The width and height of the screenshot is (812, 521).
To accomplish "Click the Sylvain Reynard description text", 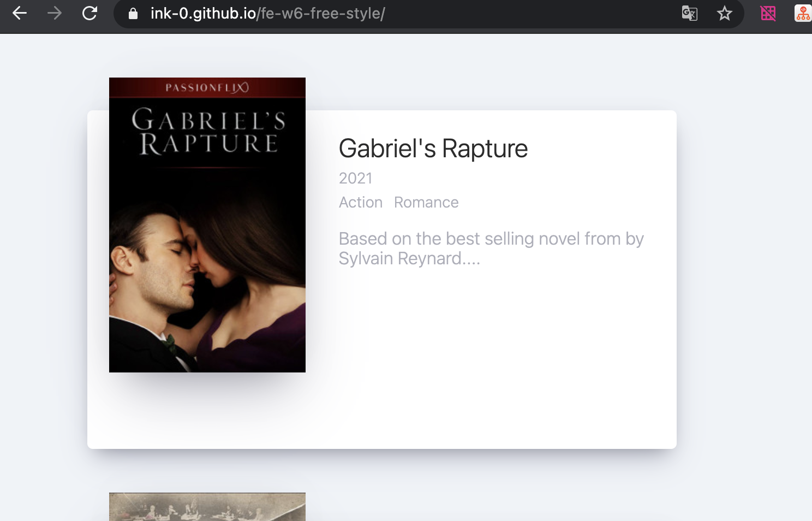I will pyautogui.click(x=491, y=248).
